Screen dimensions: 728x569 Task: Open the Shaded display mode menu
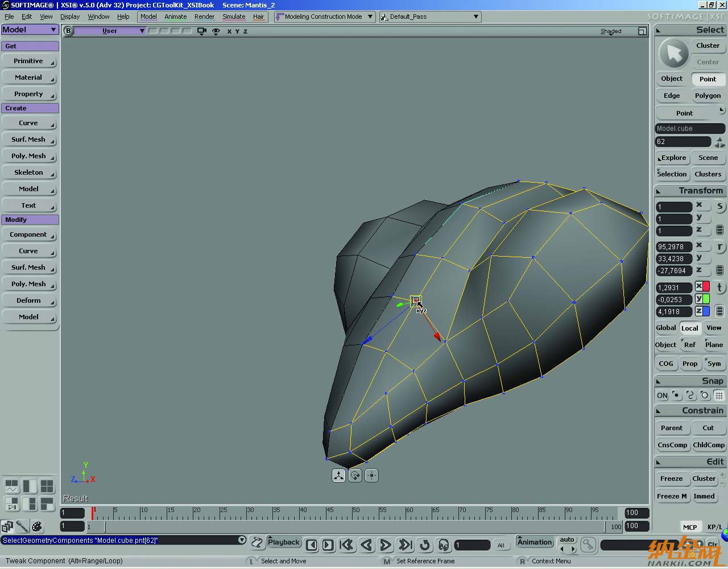pyautogui.click(x=611, y=31)
